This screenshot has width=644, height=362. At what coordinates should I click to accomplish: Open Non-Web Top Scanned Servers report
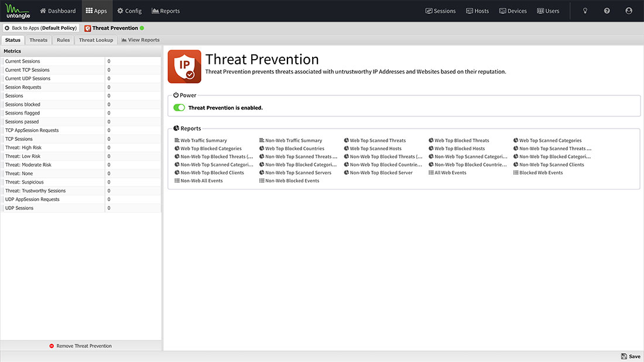click(x=295, y=173)
